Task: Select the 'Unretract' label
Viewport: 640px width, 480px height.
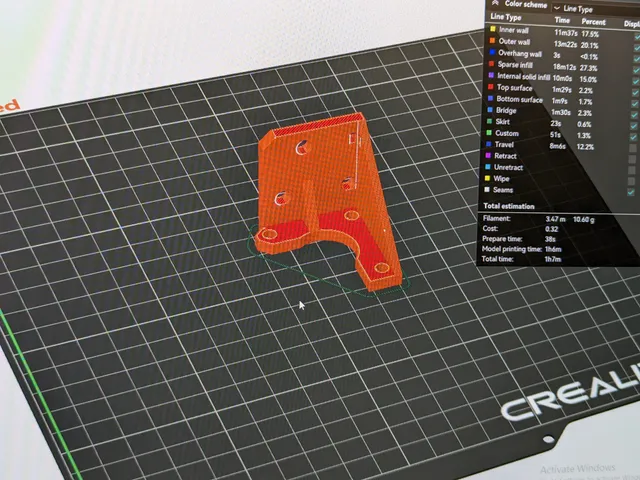Action: [x=508, y=167]
